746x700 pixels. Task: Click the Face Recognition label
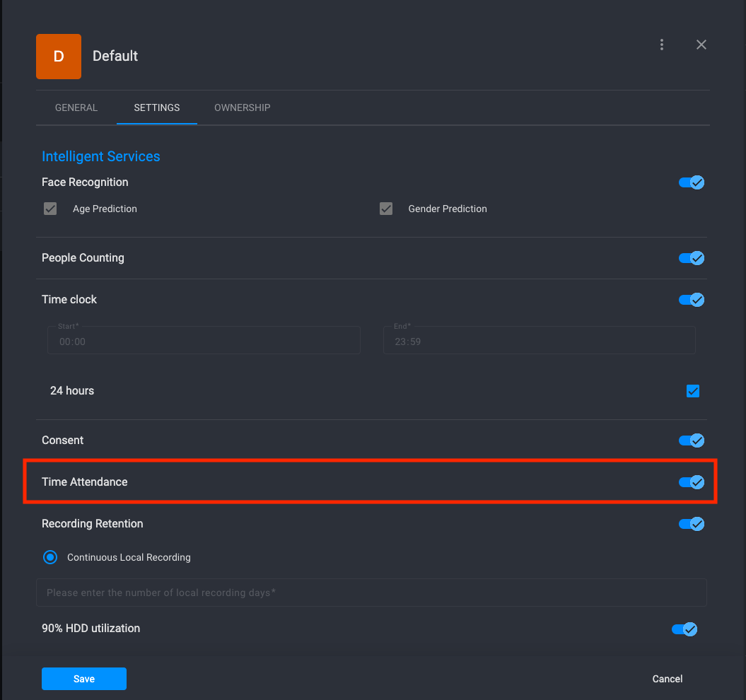[x=85, y=182]
